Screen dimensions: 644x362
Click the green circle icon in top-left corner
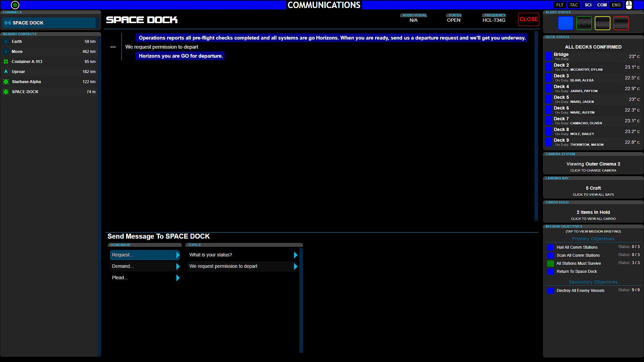click(15, 5)
